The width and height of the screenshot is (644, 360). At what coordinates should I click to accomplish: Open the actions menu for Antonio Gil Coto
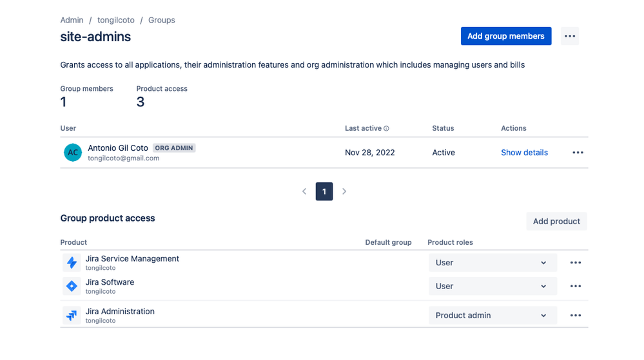point(578,153)
